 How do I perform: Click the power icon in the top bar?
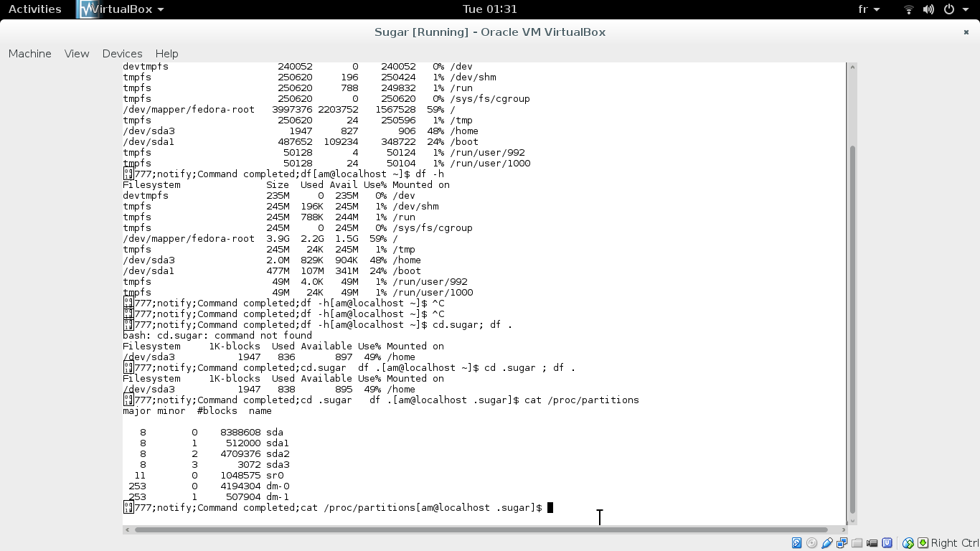948,9
